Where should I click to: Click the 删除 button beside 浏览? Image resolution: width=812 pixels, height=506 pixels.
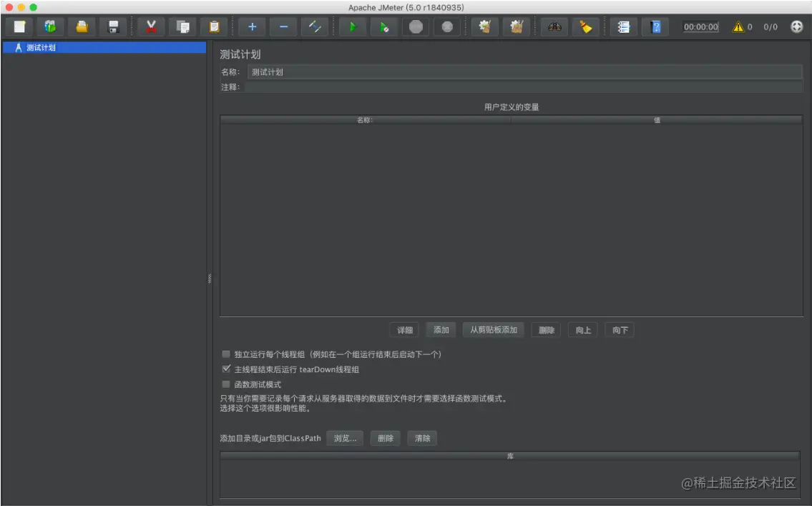(386, 438)
